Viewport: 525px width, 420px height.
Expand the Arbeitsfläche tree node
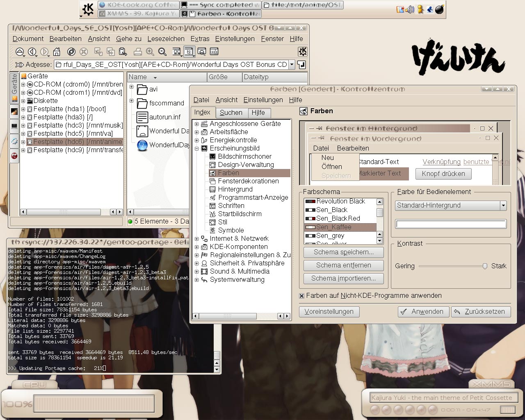[x=196, y=132]
